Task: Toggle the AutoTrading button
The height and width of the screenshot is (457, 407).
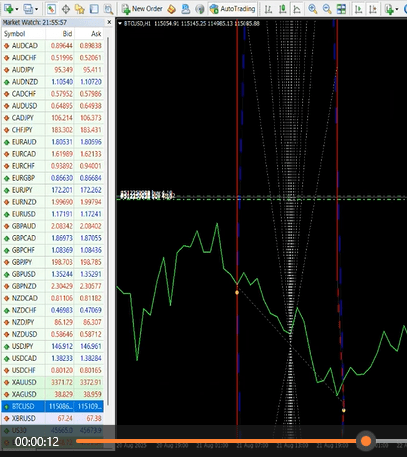Action: pyautogui.click(x=232, y=9)
